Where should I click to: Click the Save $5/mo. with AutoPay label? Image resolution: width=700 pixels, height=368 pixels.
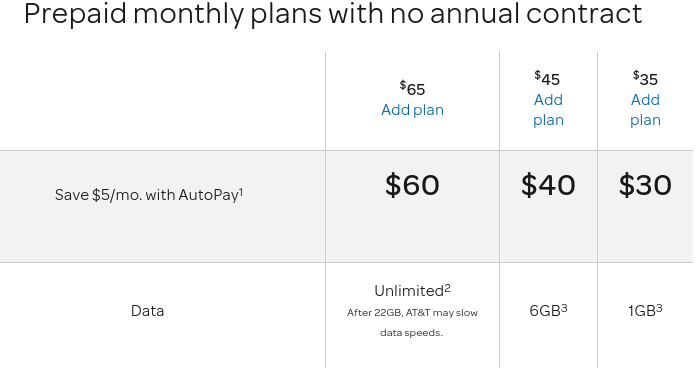149,195
